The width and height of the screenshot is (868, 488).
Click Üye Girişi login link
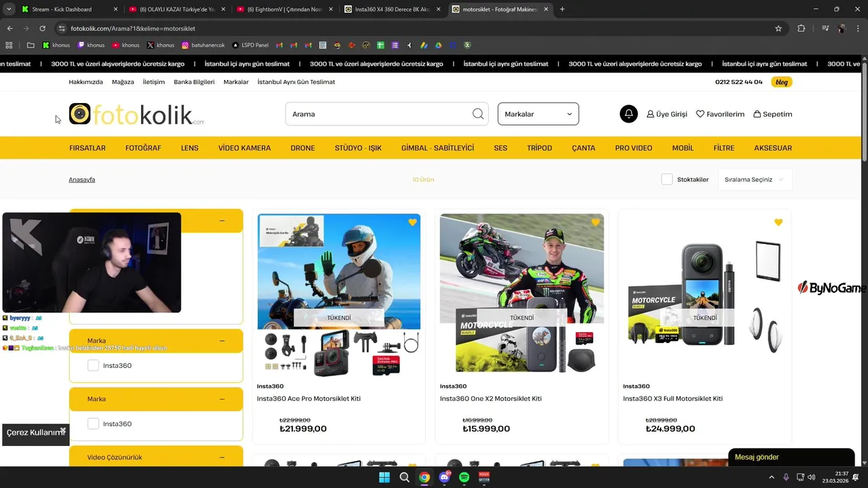click(667, 114)
